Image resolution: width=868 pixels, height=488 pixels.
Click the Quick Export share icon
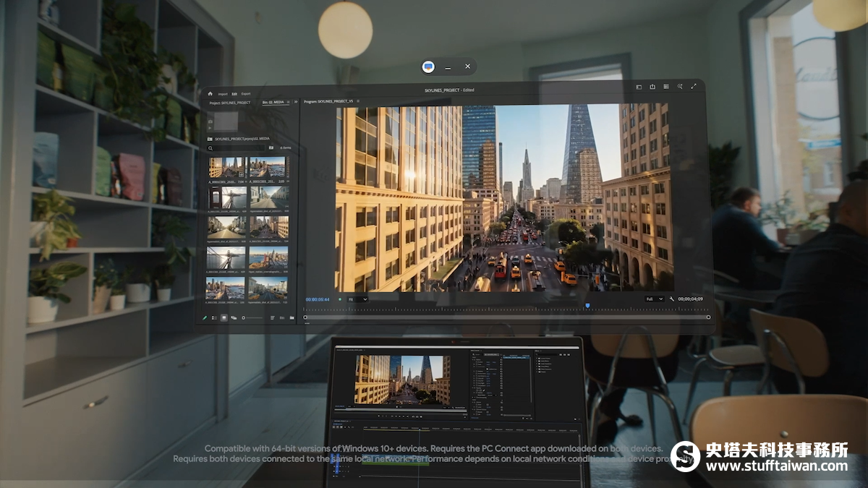652,87
